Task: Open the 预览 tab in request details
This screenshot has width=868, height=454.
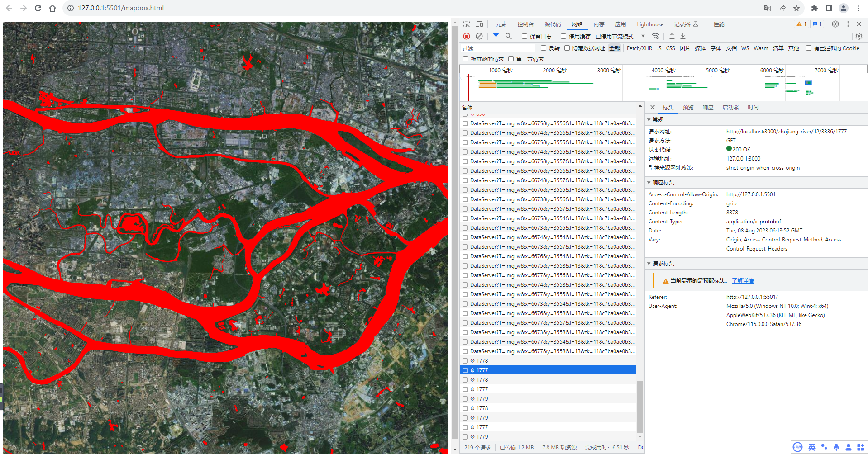Action: tap(688, 108)
